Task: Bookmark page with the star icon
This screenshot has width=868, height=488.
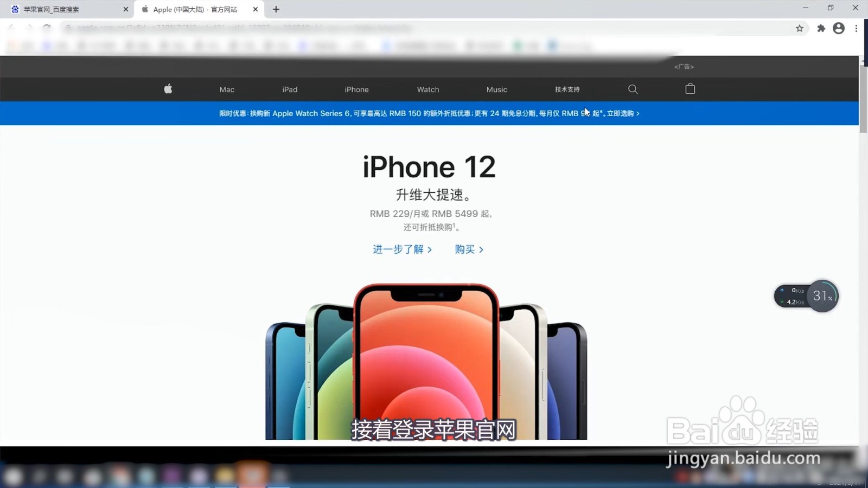Action: [x=800, y=28]
